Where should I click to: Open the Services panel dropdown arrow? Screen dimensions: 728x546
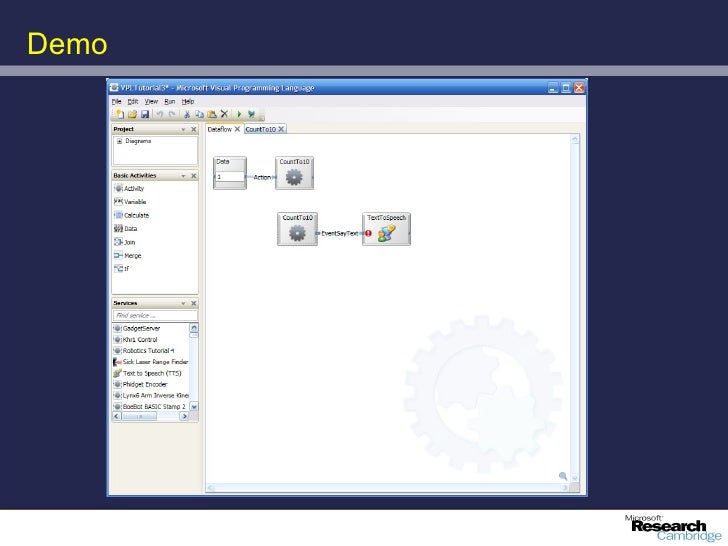[183, 303]
